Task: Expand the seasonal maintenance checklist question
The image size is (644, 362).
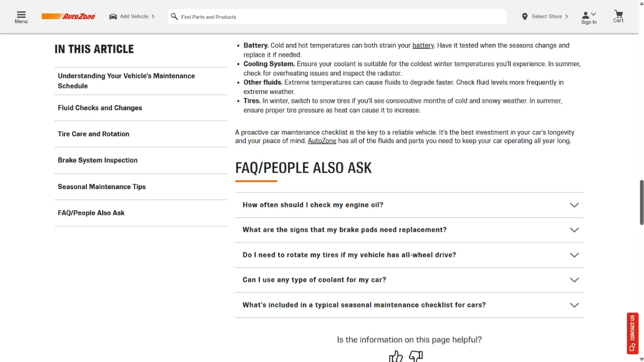Action: click(409, 305)
